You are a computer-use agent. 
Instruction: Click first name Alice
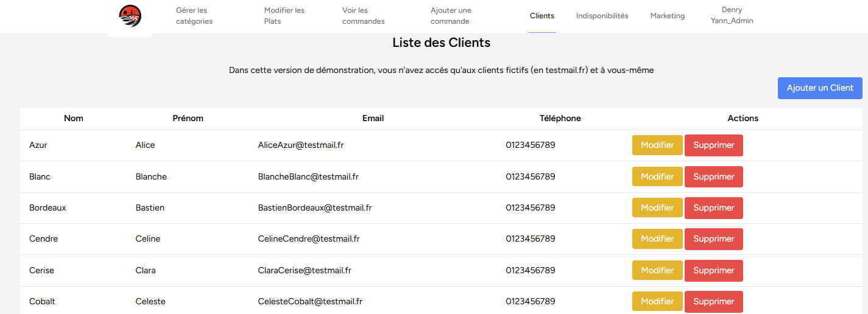point(146,145)
